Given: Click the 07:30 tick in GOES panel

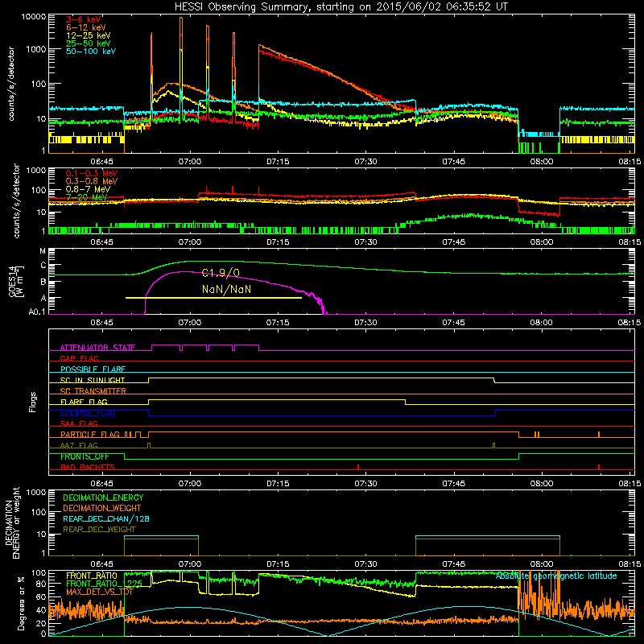Looking at the screenshot, I should (365, 323).
